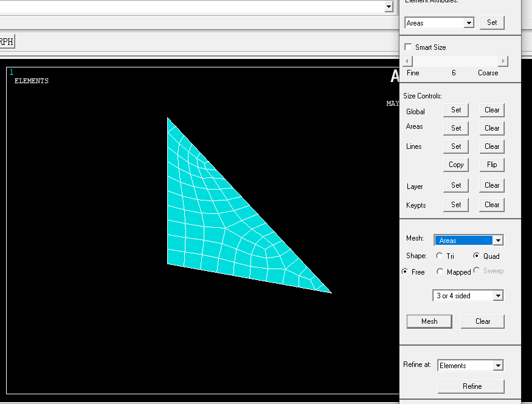Copy line sizing with the Copy button

pos(456,164)
